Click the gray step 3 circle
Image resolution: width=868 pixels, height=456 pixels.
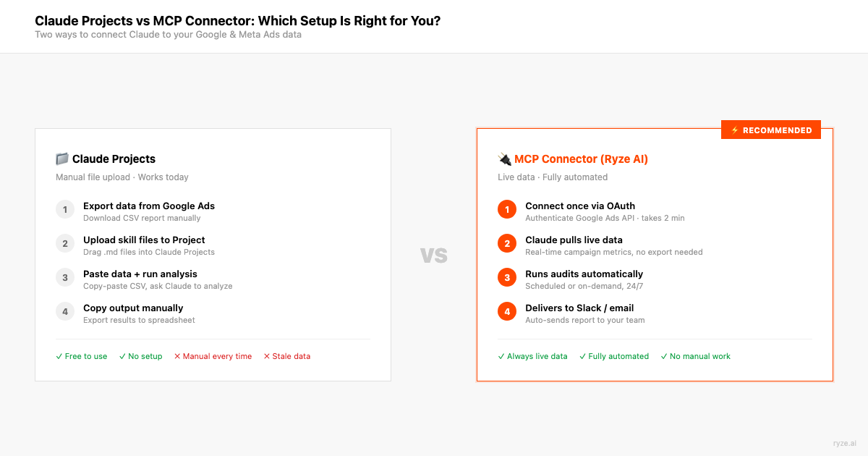coord(65,278)
